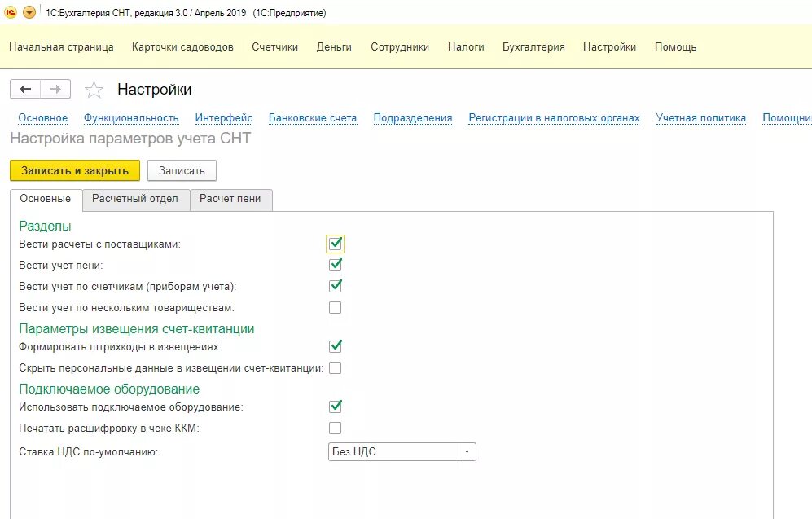Click the Подключаемое оборудование heading
This screenshot has height=519, width=812.
click(109, 389)
